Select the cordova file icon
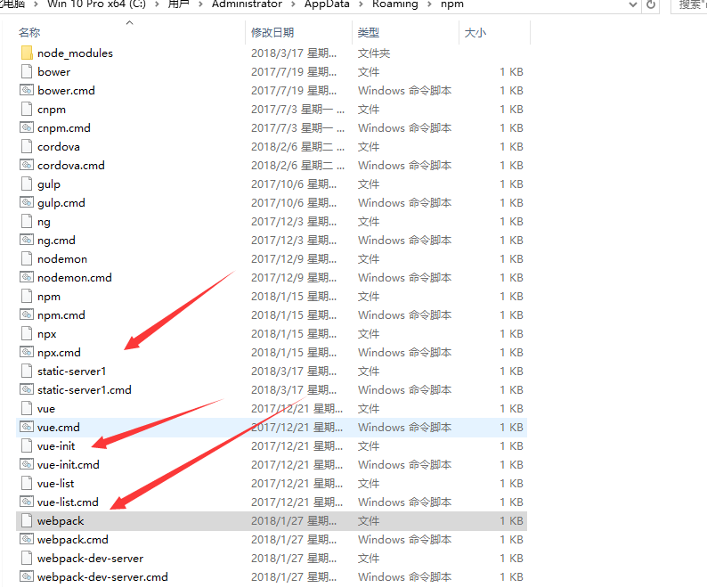 tap(27, 147)
